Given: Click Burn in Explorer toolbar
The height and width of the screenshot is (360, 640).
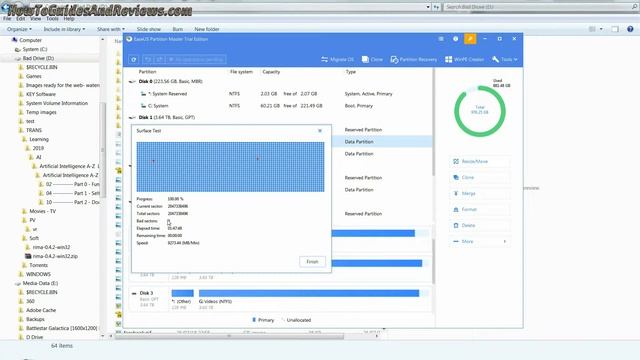Looking at the screenshot, I should pyautogui.click(x=178, y=29).
